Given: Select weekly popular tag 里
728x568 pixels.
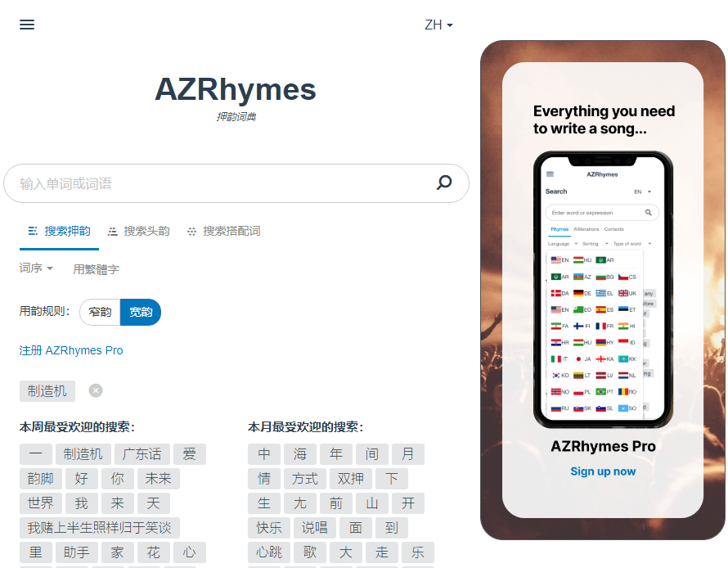Looking at the screenshot, I should [x=36, y=552].
